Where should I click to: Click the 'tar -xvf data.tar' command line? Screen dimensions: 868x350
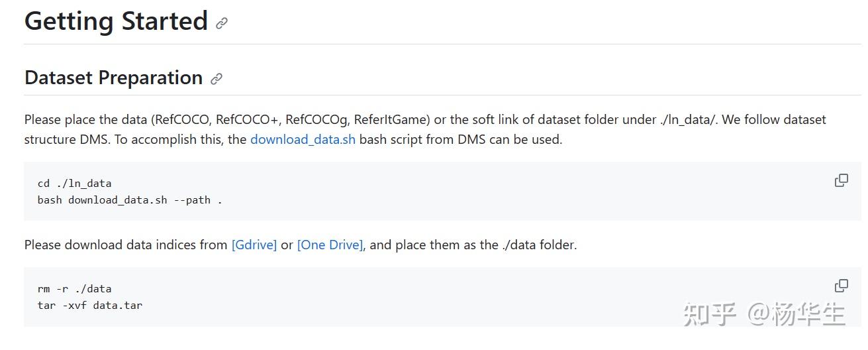[89, 305]
